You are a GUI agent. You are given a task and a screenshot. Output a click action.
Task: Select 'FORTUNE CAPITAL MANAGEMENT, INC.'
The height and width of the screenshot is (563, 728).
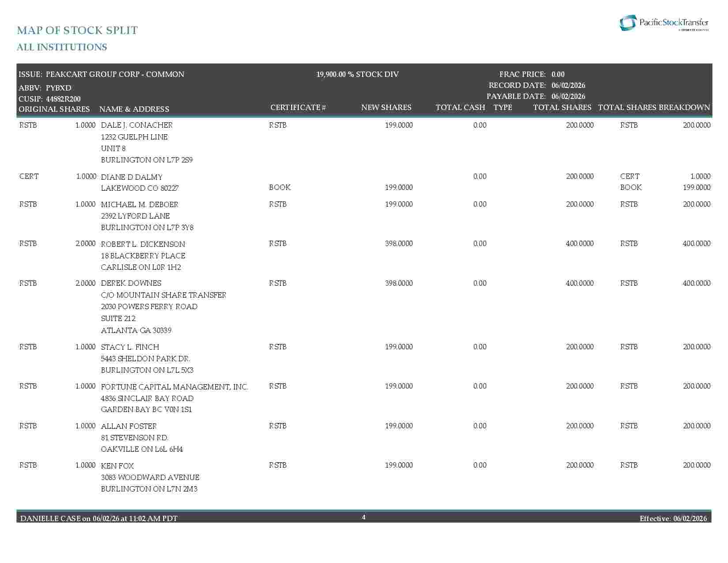tap(175, 387)
